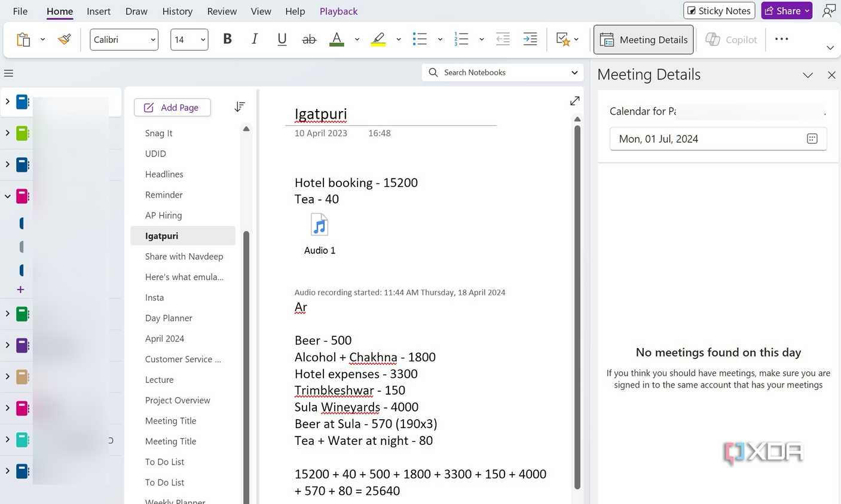Click the Paste clipboard icon

[23, 40]
